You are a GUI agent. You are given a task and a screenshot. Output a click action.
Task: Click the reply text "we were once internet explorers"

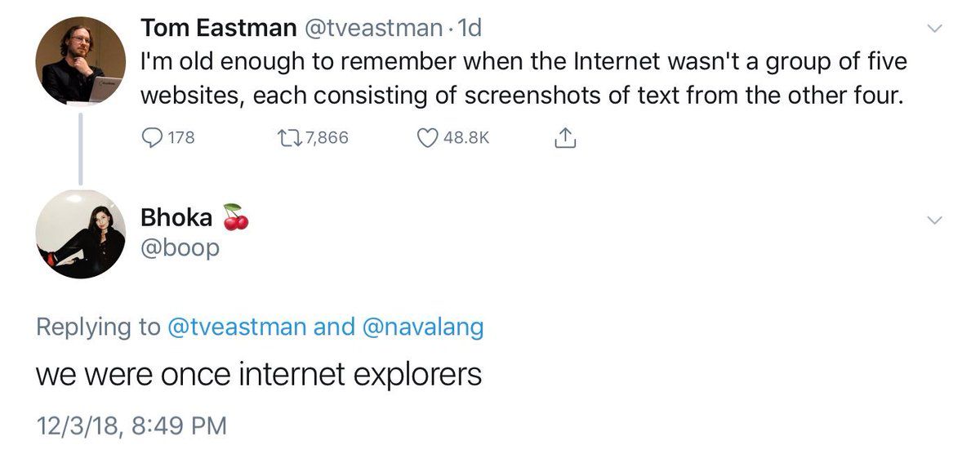[x=259, y=375]
